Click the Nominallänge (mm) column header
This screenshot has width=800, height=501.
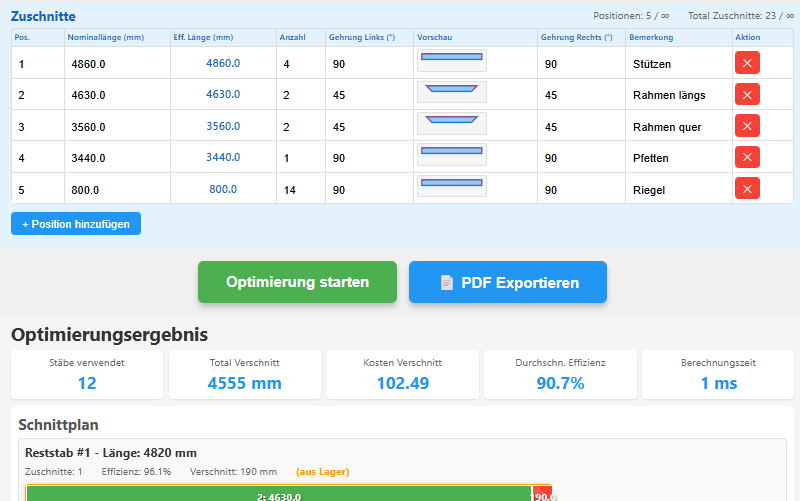(x=107, y=37)
